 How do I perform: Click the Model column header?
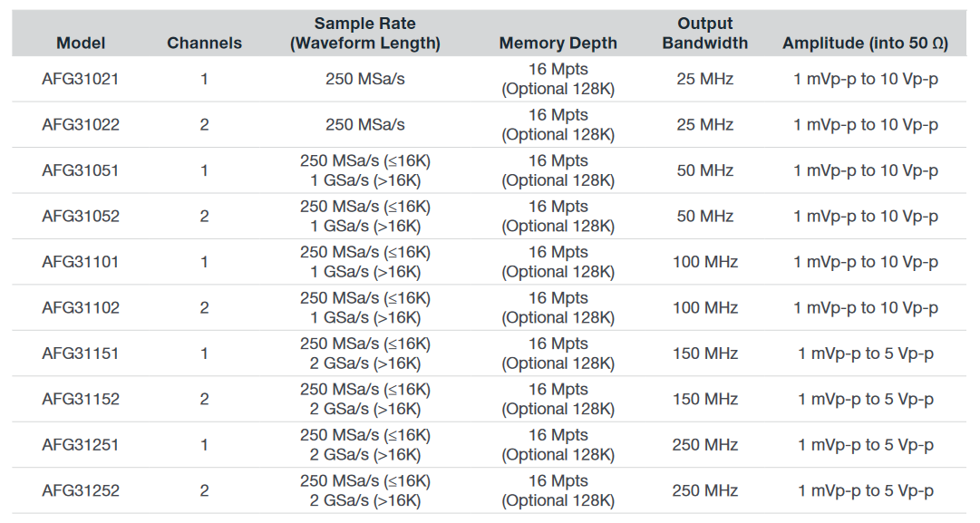coord(81,43)
